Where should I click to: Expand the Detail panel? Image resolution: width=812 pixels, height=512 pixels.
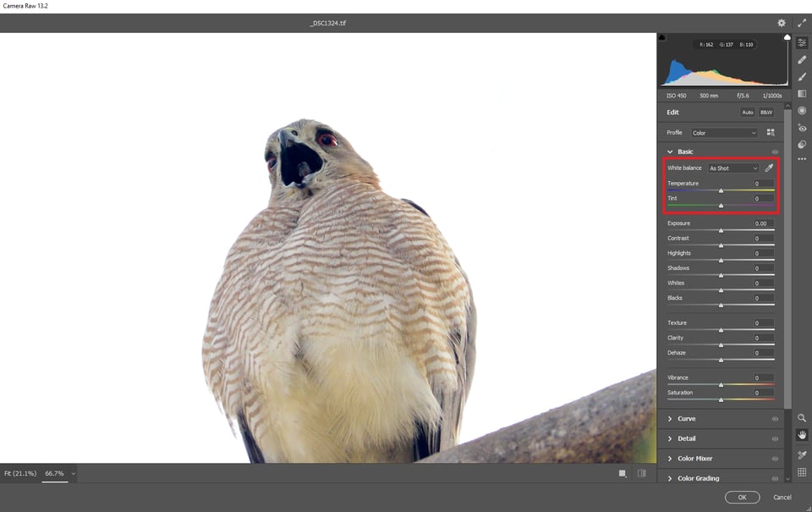click(x=670, y=438)
